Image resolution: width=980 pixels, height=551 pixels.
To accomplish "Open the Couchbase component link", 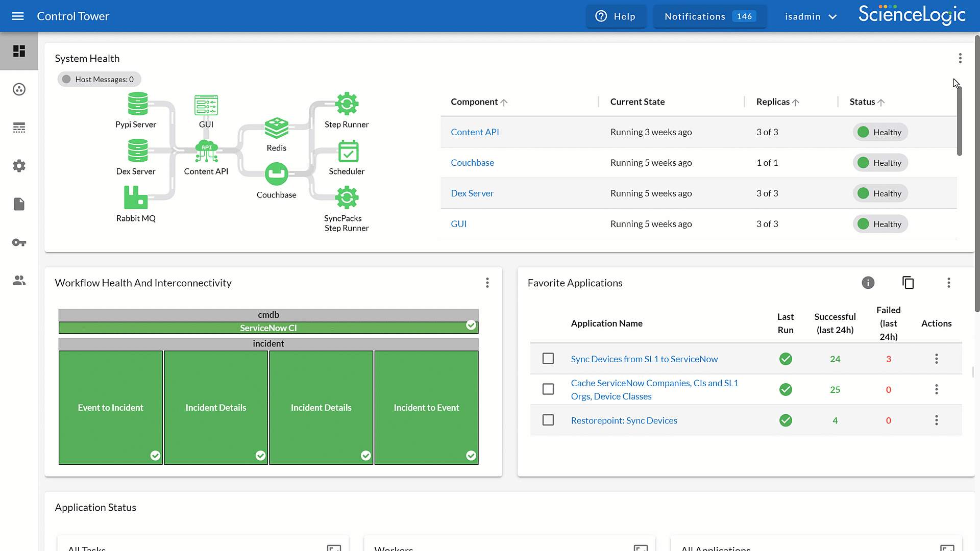I will click(x=472, y=163).
